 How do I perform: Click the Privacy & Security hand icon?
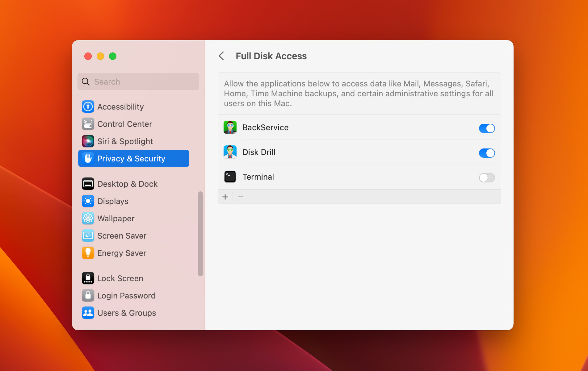[x=88, y=159]
